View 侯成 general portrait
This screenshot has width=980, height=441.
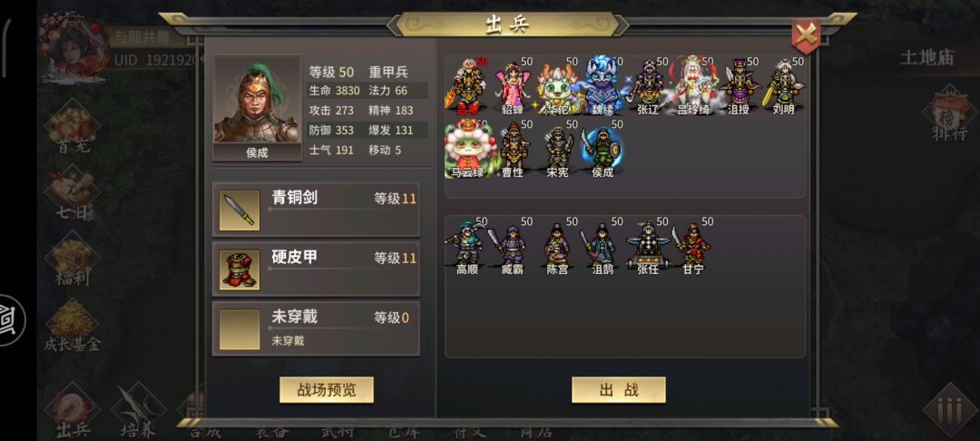point(258,107)
